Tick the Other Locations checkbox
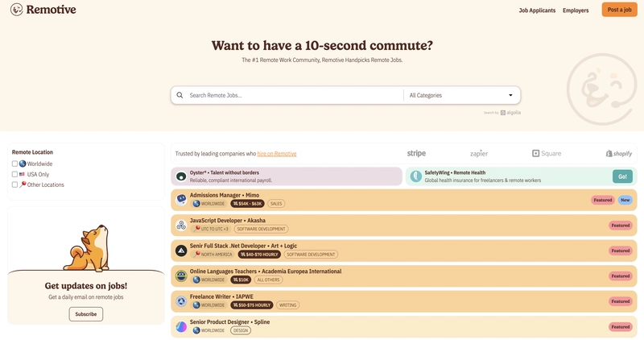This screenshot has width=644, height=340. pos(14,185)
